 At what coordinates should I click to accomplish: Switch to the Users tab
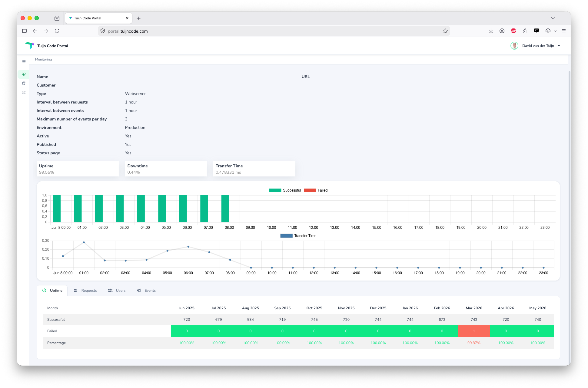pyautogui.click(x=117, y=291)
